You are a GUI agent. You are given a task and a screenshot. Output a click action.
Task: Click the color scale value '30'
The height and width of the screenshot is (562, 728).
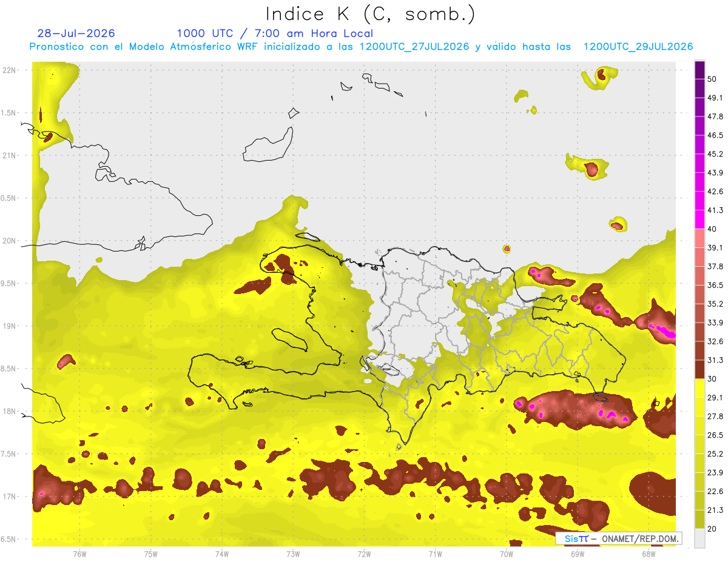coord(712,379)
